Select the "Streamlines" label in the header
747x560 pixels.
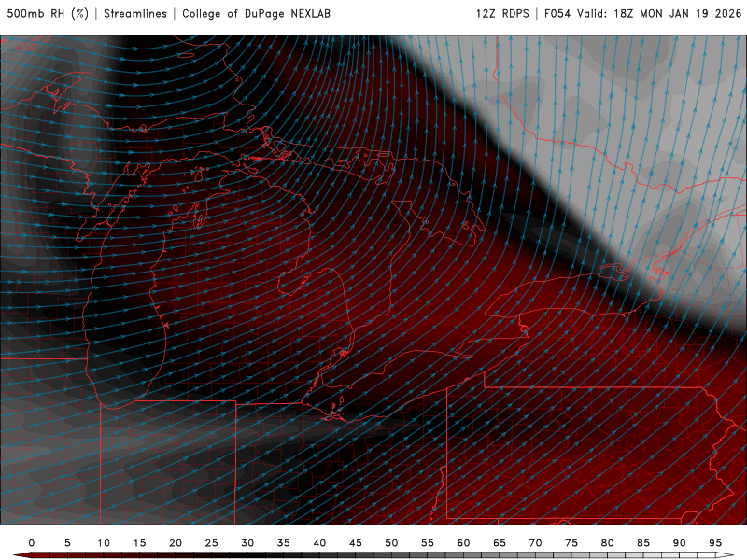pos(135,13)
